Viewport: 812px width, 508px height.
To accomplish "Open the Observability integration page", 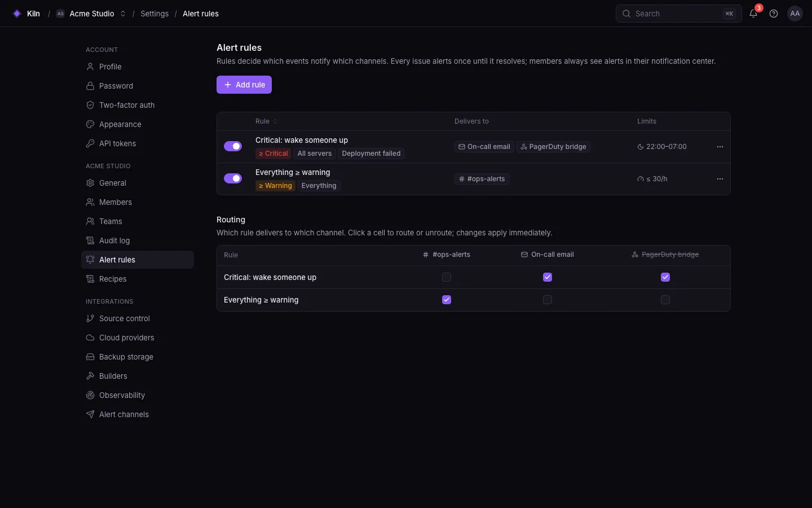I will [138, 395].
